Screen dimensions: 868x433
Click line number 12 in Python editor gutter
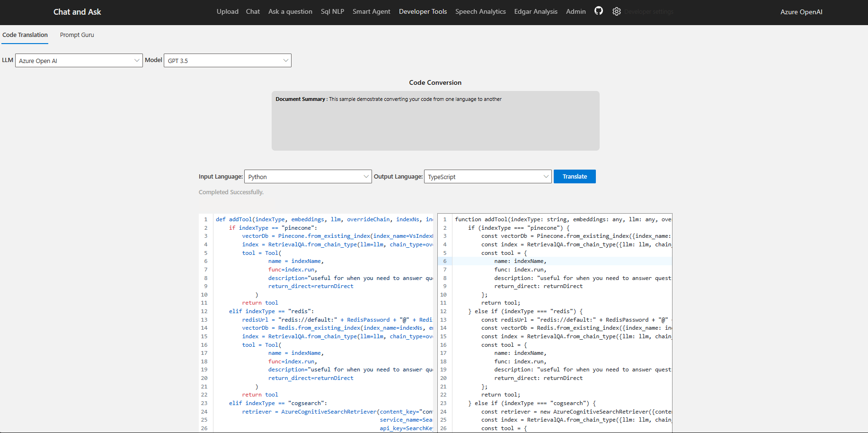tap(204, 311)
